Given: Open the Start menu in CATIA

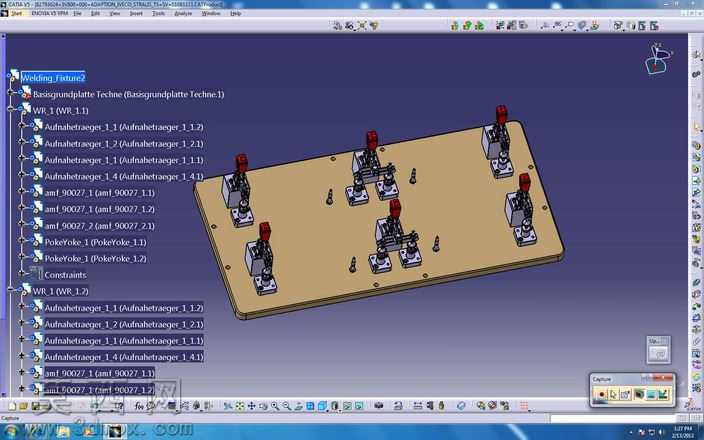Looking at the screenshot, I should coord(17,13).
